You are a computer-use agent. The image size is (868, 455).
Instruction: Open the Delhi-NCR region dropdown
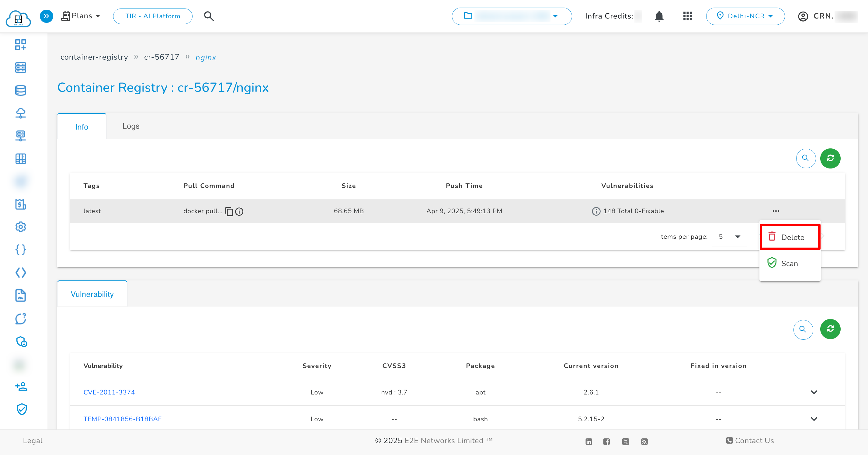click(x=745, y=16)
